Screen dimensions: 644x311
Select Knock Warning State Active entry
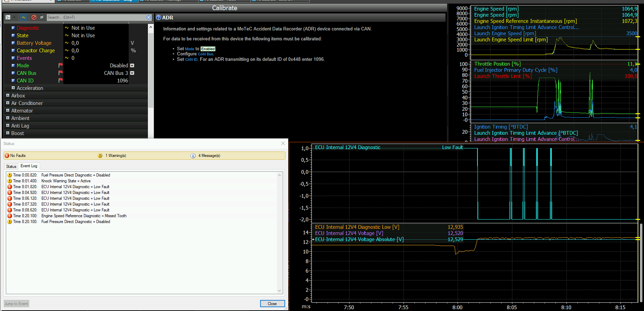141,181
